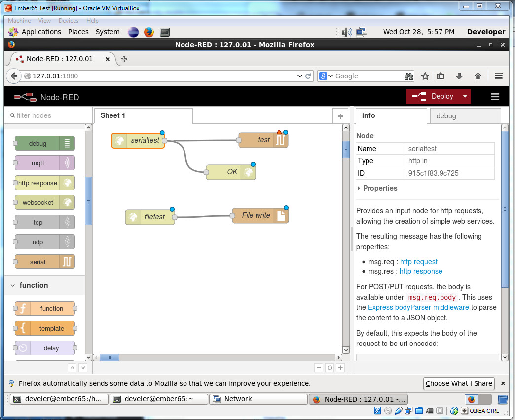Add a new sheet tab

[x=340, y=116]
